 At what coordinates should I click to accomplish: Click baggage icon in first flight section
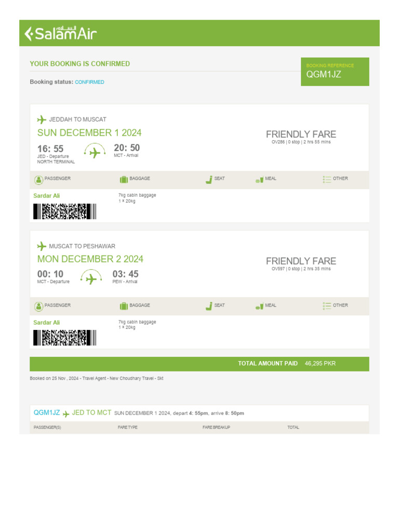[124, 180]
